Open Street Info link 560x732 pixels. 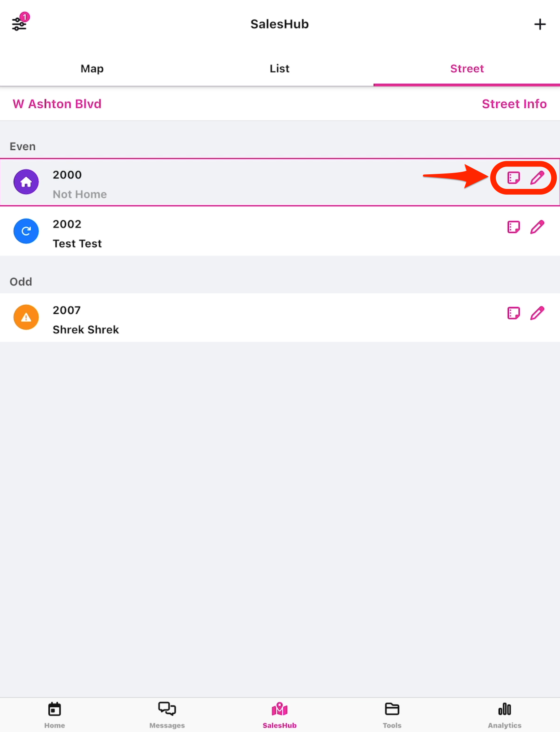tap(514, 104)
